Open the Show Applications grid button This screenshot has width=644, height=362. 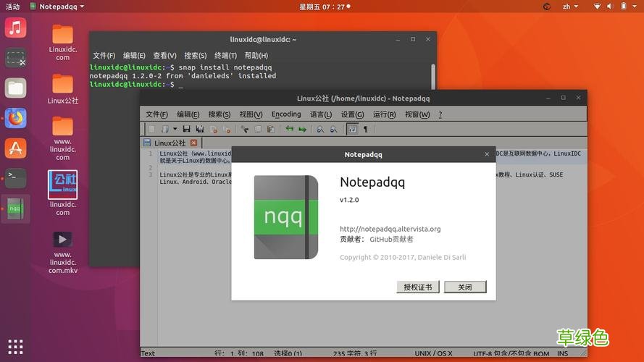(15, 347)
